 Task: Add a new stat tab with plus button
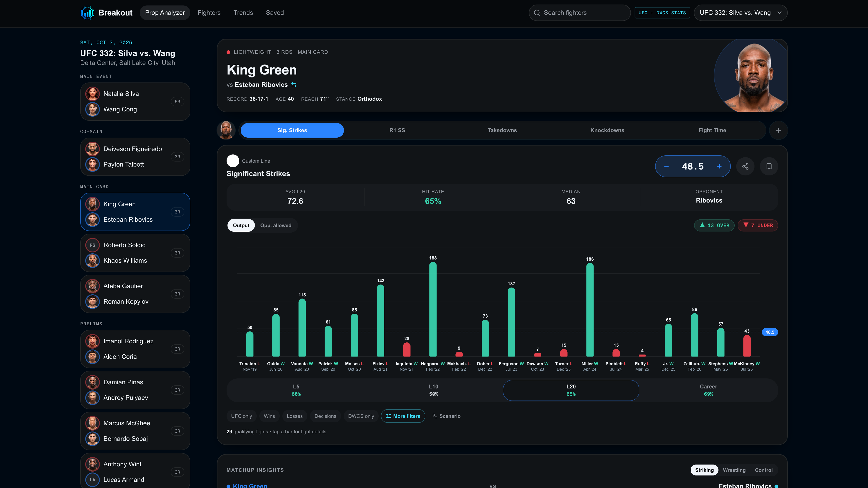(x=778, y=130)
